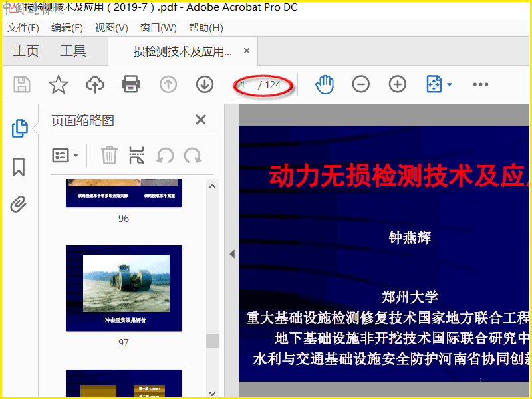
Task: Close the document tab
Action: 247,51
